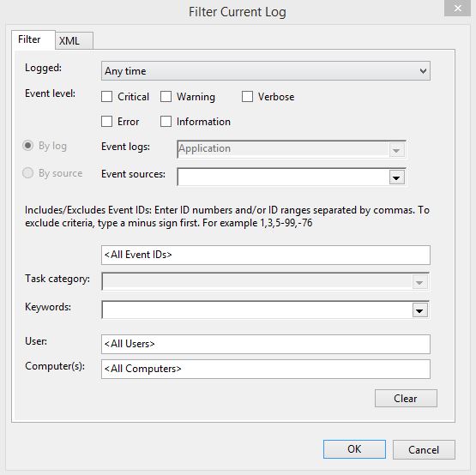Click the All Computers text field
Image resolution: width=476 pixels, height=475 pixels.
tap(266, 369)
